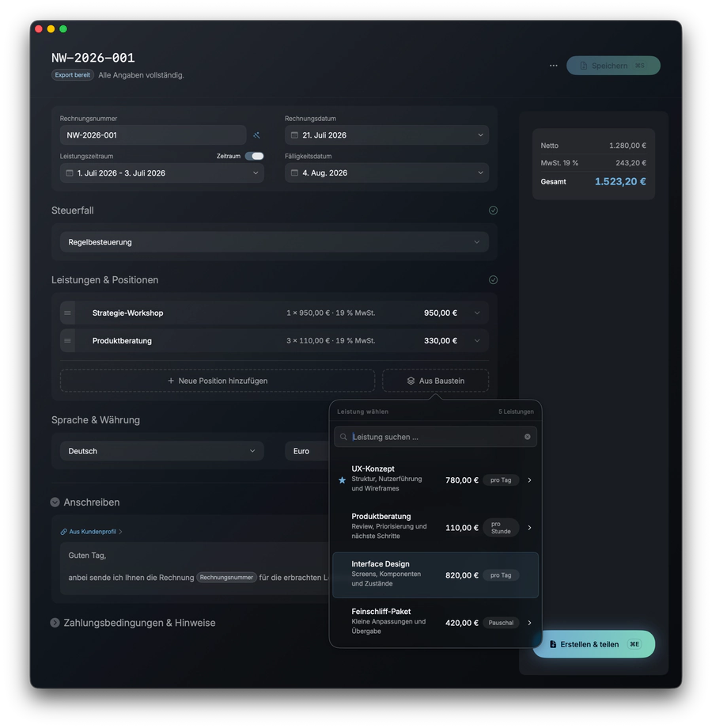
Task: Click the NW-2026-001 window title heading
Action: [x=93, y=58]
